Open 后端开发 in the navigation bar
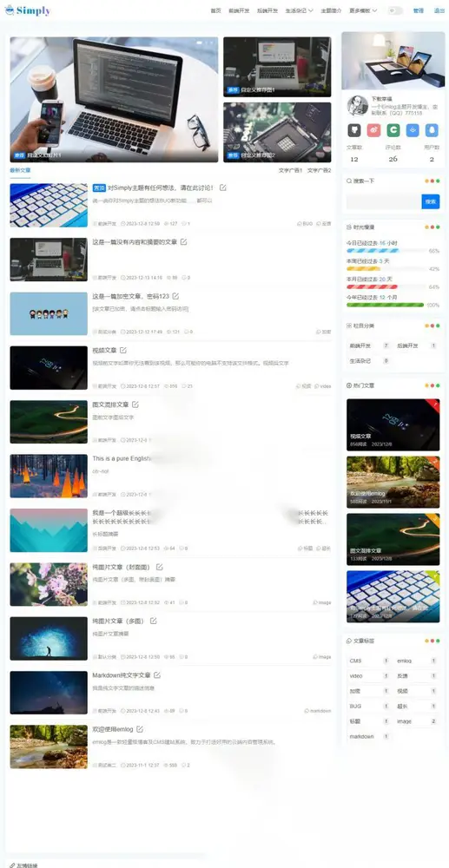Viewport: 449px width, 868px height. point(267,10)
